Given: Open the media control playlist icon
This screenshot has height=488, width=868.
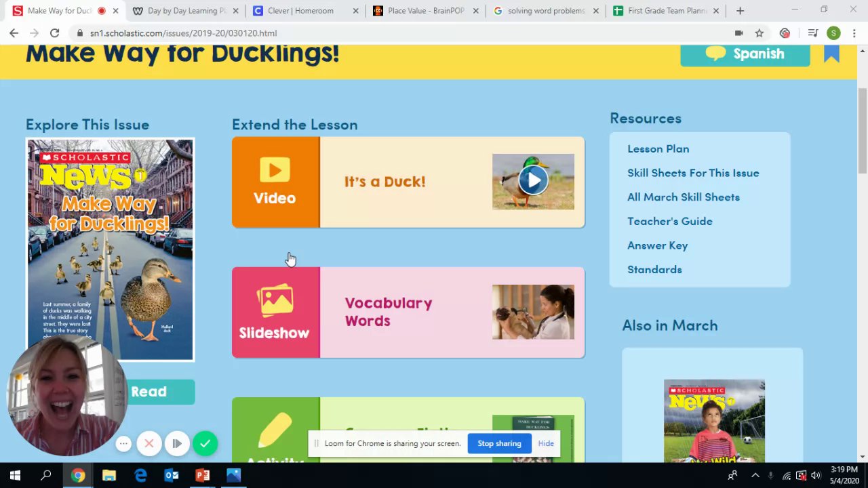Looking at the screenshot, I should 813,33.
